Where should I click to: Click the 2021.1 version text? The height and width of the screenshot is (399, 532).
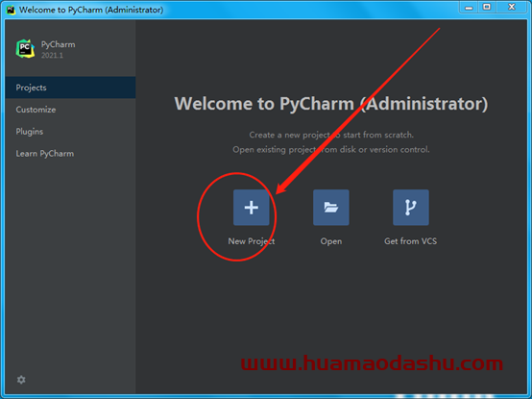[52, 55]
